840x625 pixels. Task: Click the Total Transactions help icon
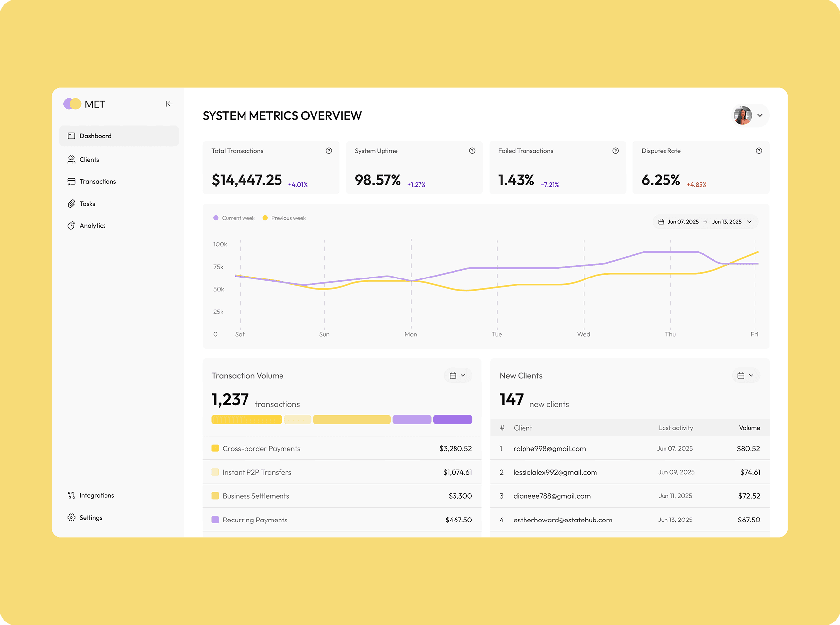point(329,151)
